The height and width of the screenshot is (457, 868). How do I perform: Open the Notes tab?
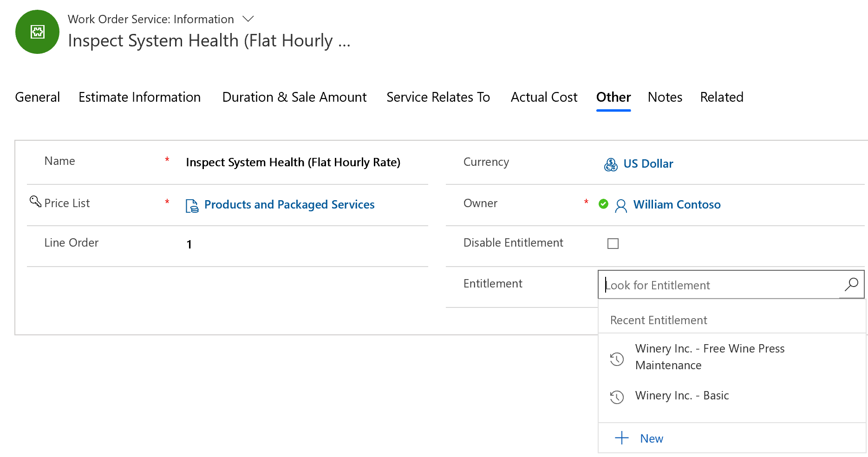pos(665,97)
